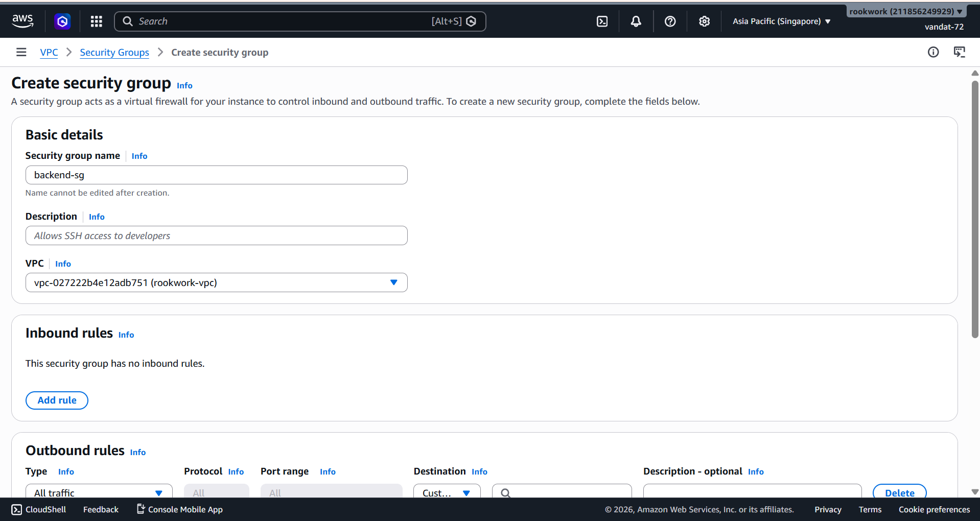
Task: Open Info link for Description
Action: click(97, 217)
